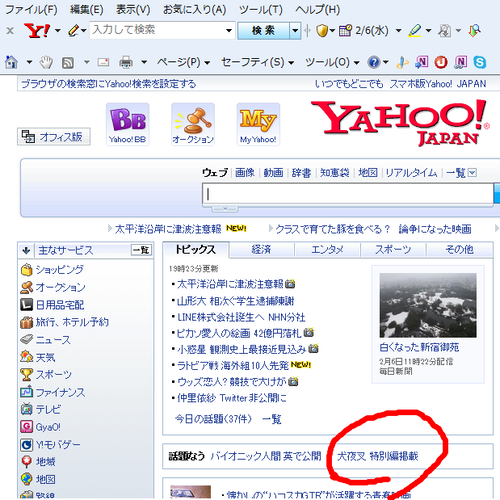500x500 pixels.
Task: Open the 白くなった新宿御苑 photo thumbnail
Action: pyautogui.click(x=428, y=305)
